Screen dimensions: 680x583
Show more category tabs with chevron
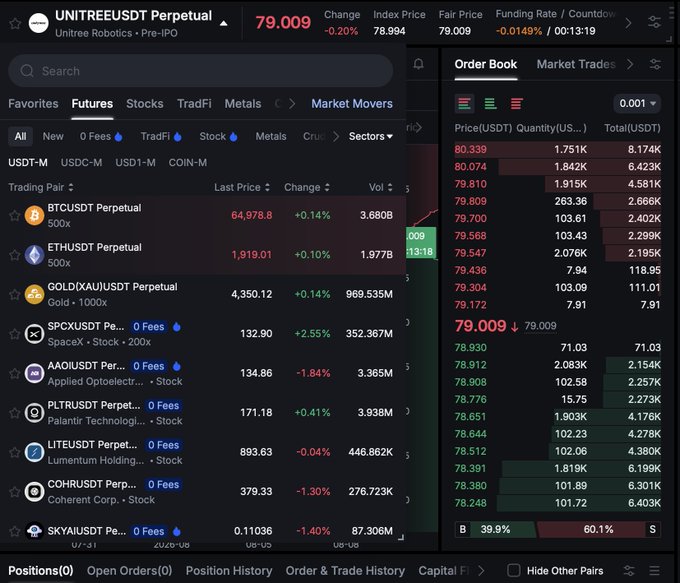tap(292, 104)
